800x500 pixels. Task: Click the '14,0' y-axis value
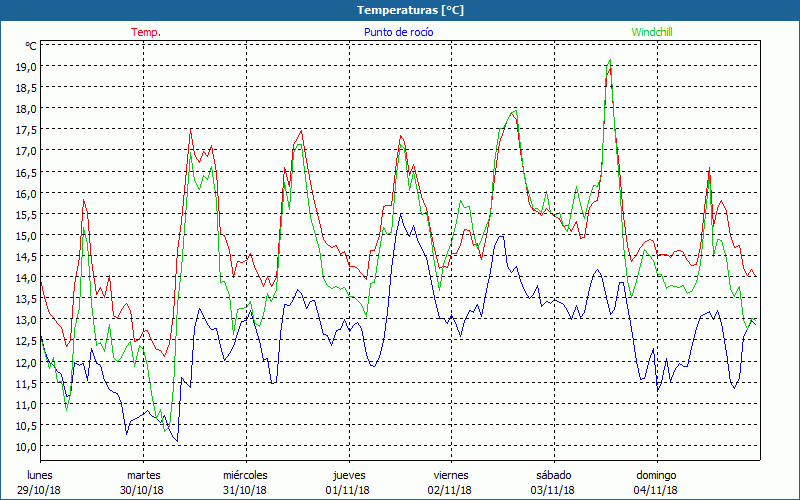[x=27, y=278]
